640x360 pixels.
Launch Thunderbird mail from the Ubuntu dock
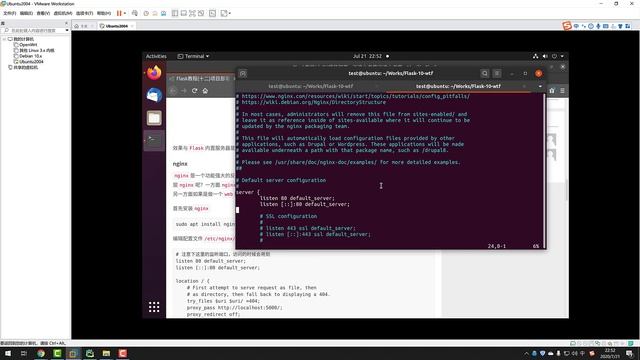pyautogui.click(x=154, y=96)
